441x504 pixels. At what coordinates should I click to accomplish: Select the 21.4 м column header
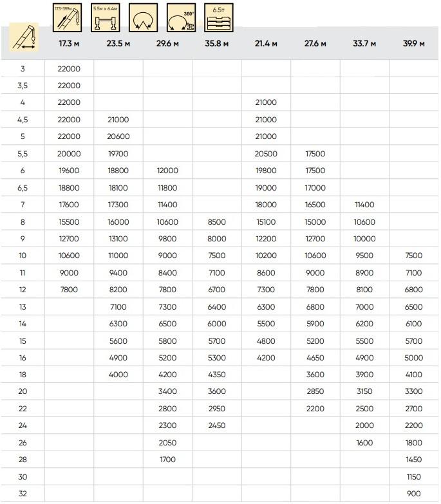click(266, 44)
